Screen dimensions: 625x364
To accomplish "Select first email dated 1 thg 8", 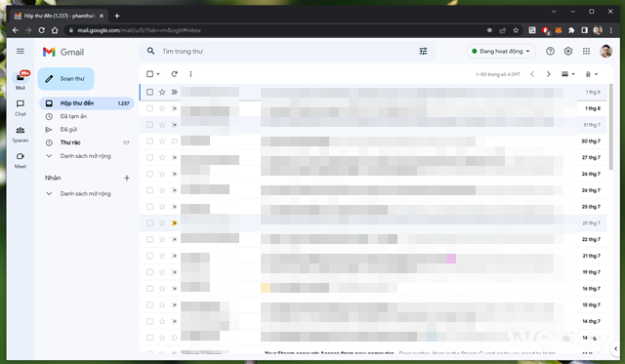I will pyautogui.click(x=149, y=92).
